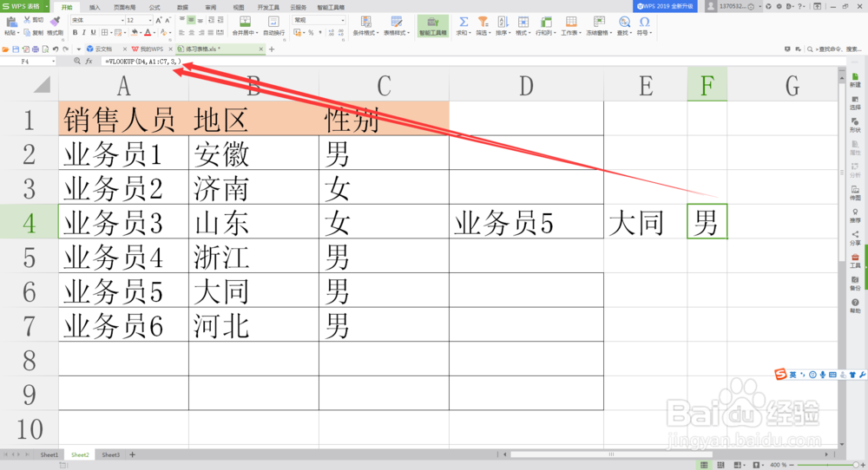Add a new sheet with plus button
This screenshot has height=470, width=868.
point(132,454)
